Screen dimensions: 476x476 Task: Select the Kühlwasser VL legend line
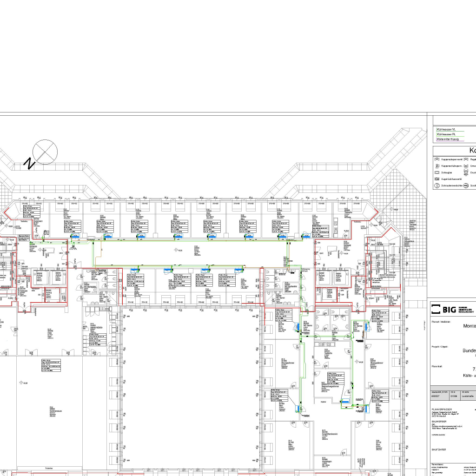pyautogui.click(x=447, y=129)
